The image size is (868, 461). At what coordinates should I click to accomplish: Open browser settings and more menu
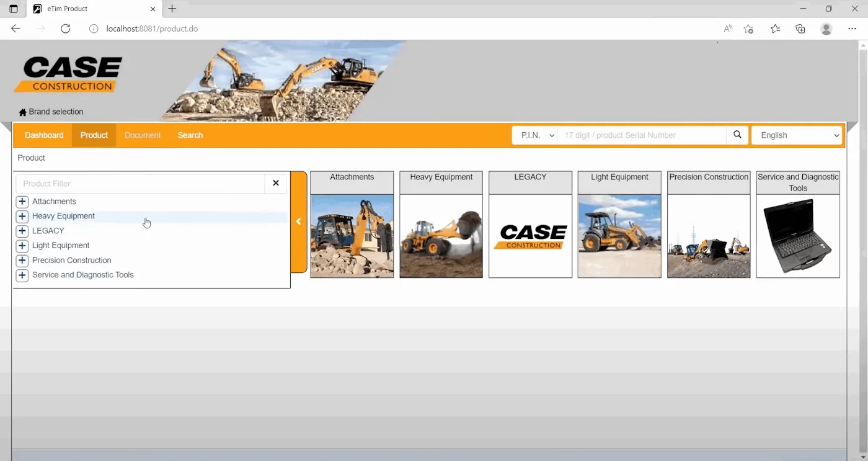click(852, 29)
